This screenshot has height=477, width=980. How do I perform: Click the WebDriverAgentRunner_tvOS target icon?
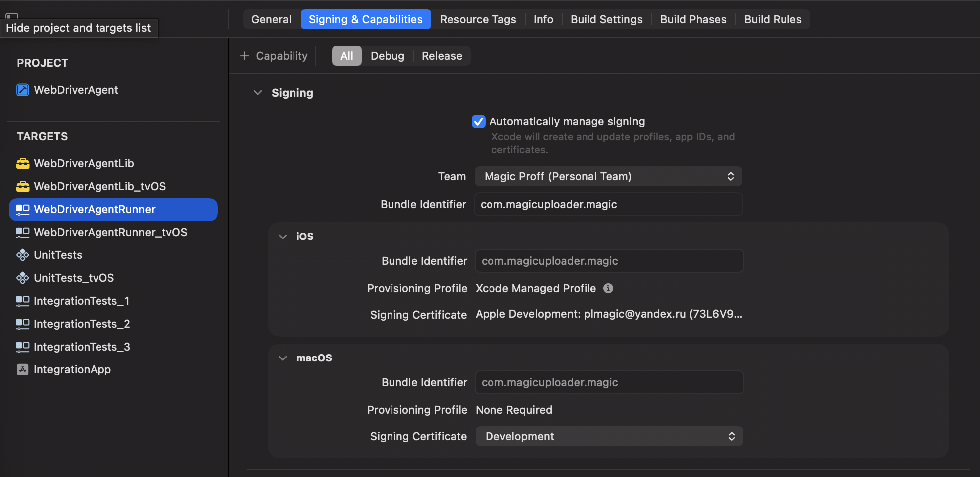coord(23,232)
